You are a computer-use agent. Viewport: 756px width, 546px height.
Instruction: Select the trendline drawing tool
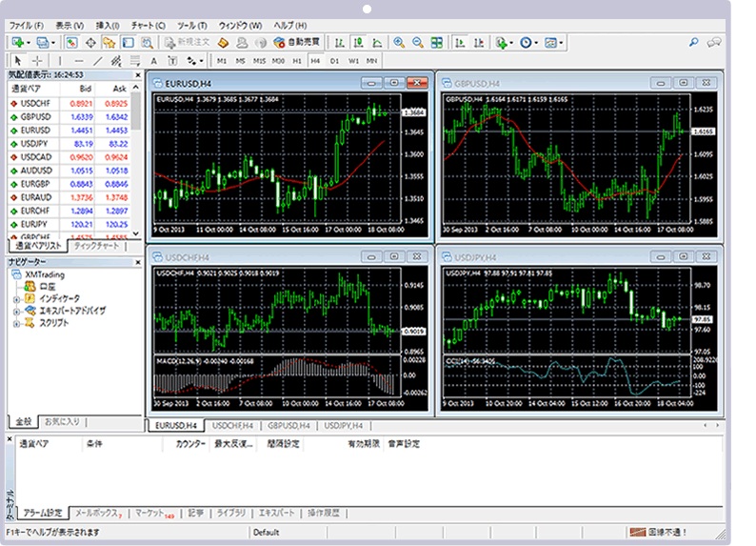(98, 61)
